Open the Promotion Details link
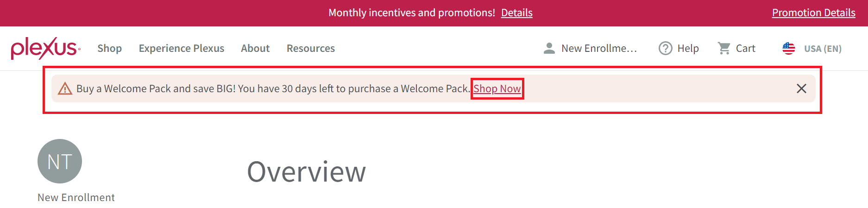 [x=814, y=13]
